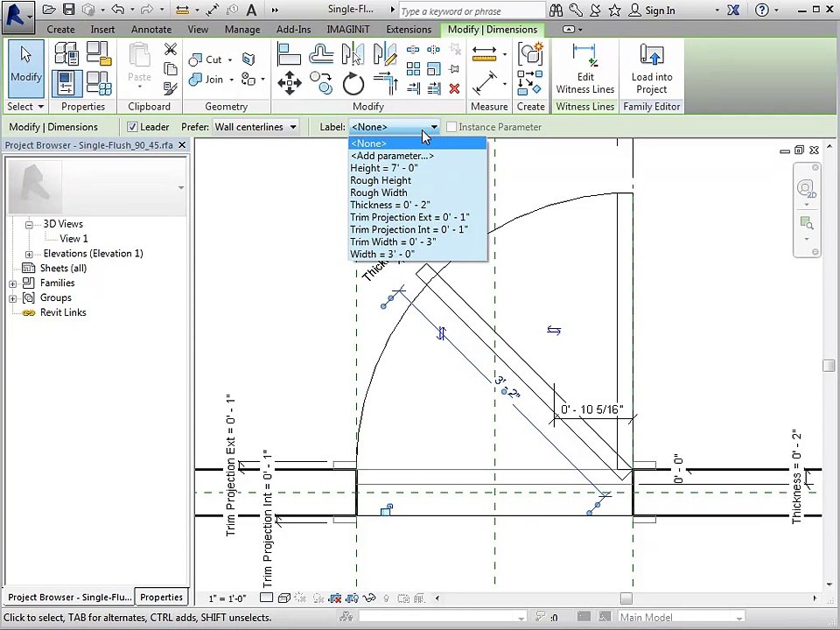The height and width of the screenshot is (630, 840).
Task: Activate the Move tool
Action: [289, 84]
